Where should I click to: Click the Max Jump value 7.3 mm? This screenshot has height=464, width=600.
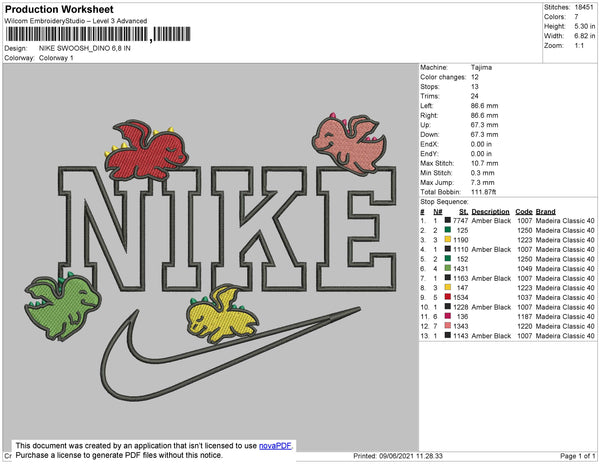click(483, 182)
